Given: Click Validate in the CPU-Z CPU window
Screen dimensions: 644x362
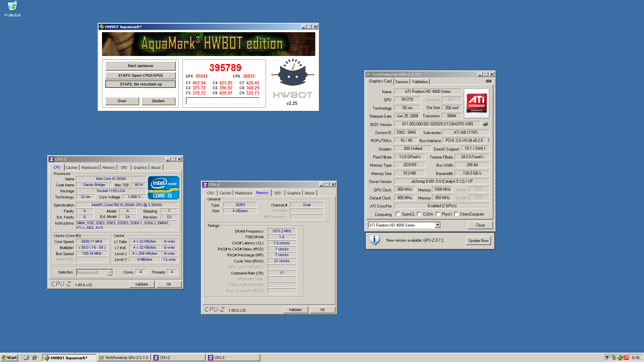Looking at the screenshot, I should tap(142, 284).
